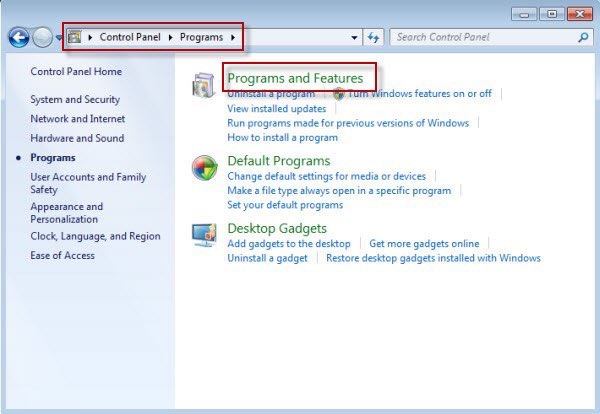The width and height of the screenshot is (600, 414).
Task: Select Control Panel in the breadcrumb path
Action: pyautogui.click(x=130, y=37)
